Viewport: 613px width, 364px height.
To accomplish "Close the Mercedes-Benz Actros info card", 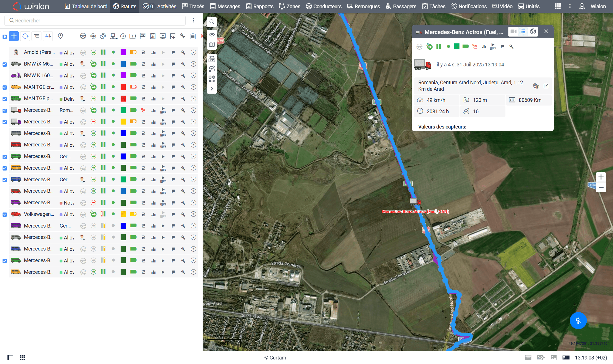I will click(x=546, y=31).
